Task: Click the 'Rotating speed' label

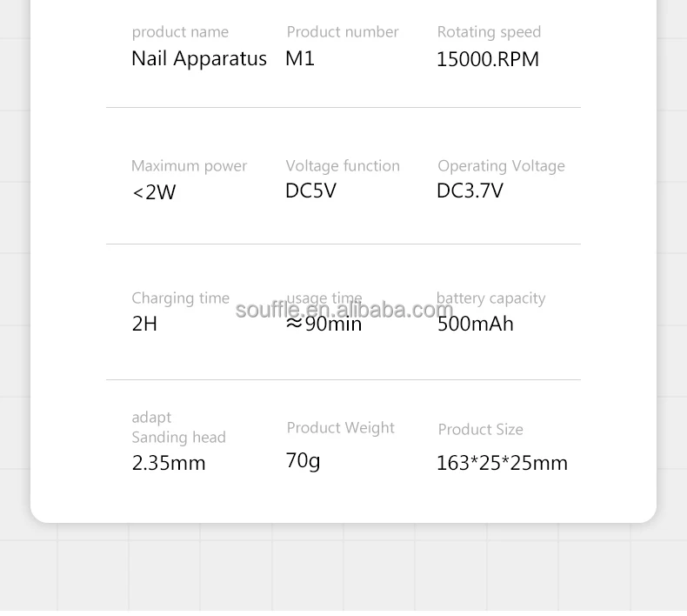Action: coord(489,32)
